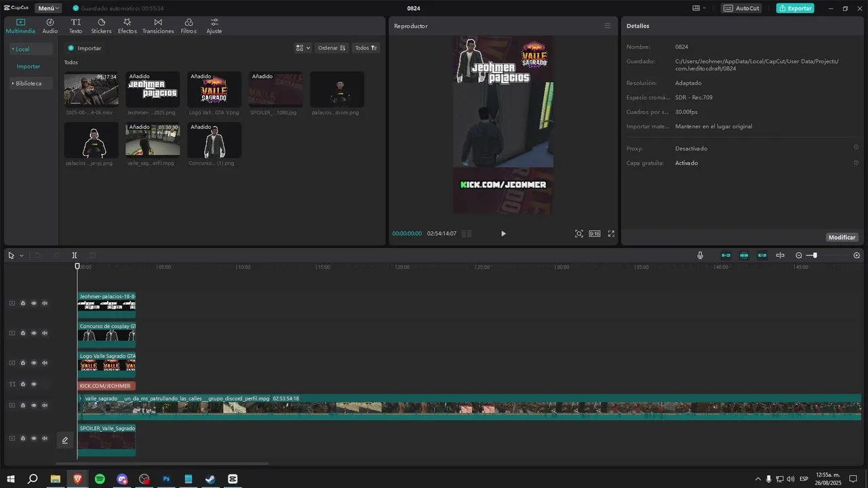
Task: Hide the KICK.COM/JEOHMER text track
Action: (x=34, y=384)
